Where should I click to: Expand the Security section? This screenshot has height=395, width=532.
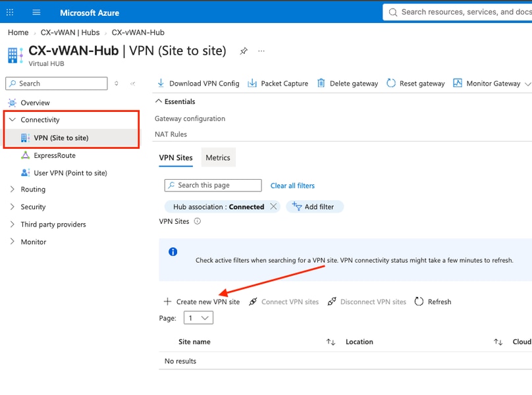click(33, 207)
